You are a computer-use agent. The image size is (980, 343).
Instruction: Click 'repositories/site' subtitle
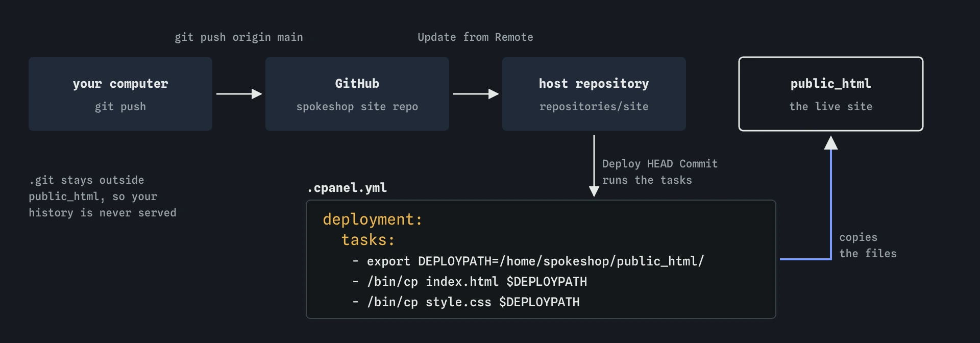coord(594,107)
